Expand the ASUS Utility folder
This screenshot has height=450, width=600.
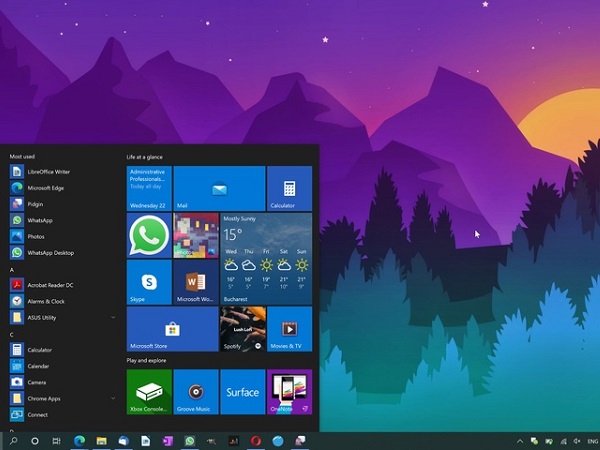click(61, 317)
